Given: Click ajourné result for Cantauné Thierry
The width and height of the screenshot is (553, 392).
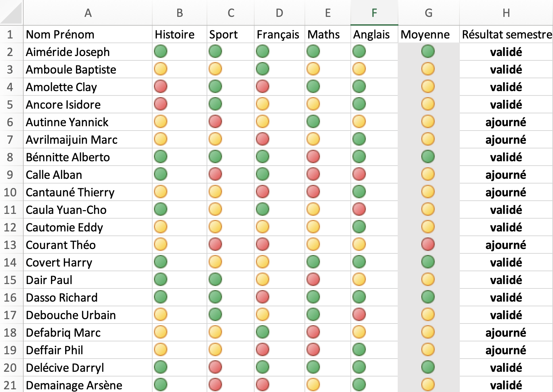Looking at the screenshot, I should click(x=506, y=192).
